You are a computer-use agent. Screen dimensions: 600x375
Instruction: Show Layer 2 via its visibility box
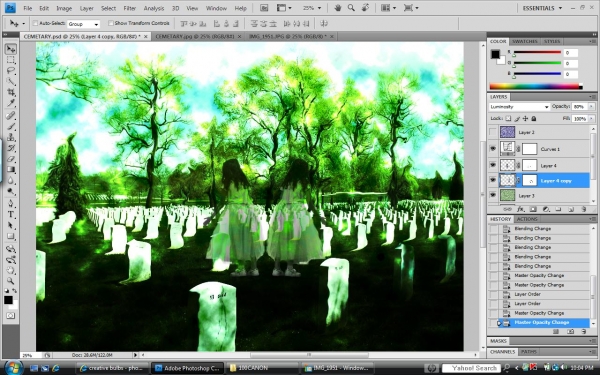coord(493,132)
